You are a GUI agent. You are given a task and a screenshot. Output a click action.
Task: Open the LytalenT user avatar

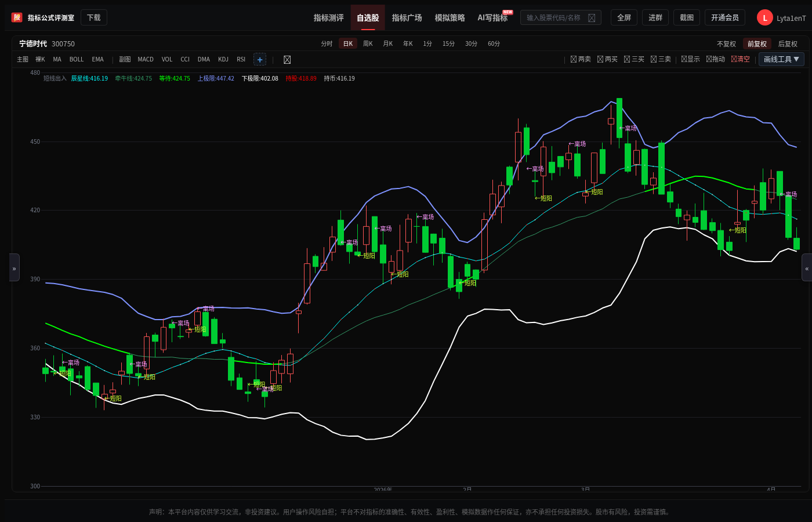click(765, 18)
